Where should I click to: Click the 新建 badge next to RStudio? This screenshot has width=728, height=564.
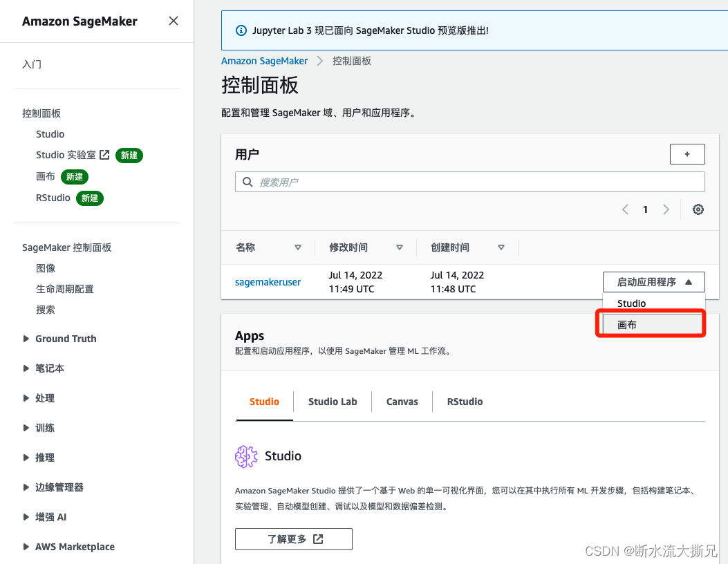tap(90, 198)
